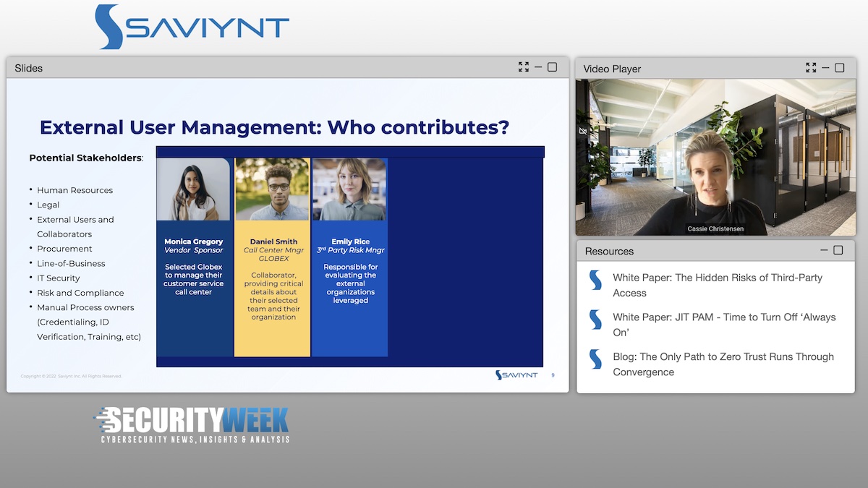Maximize the Video Player panel
Screen dimensions: 868x488
pos(839,68)
